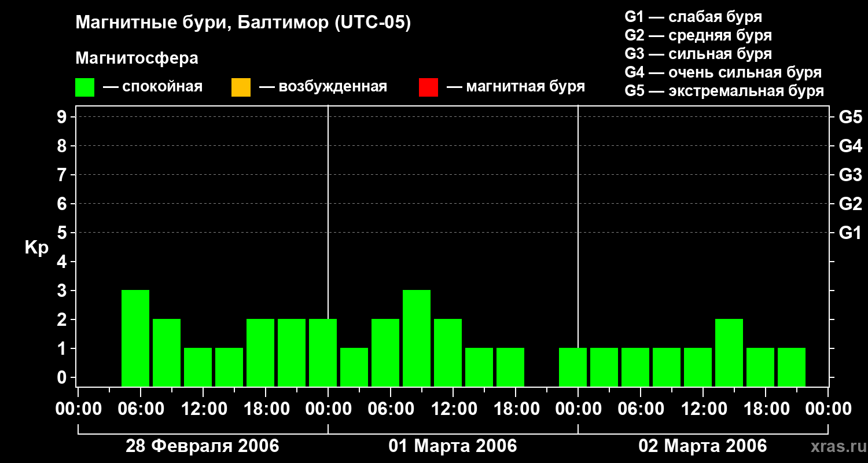
Task: Click the red магнитная буря legend swatch
Action: [428, 87]
